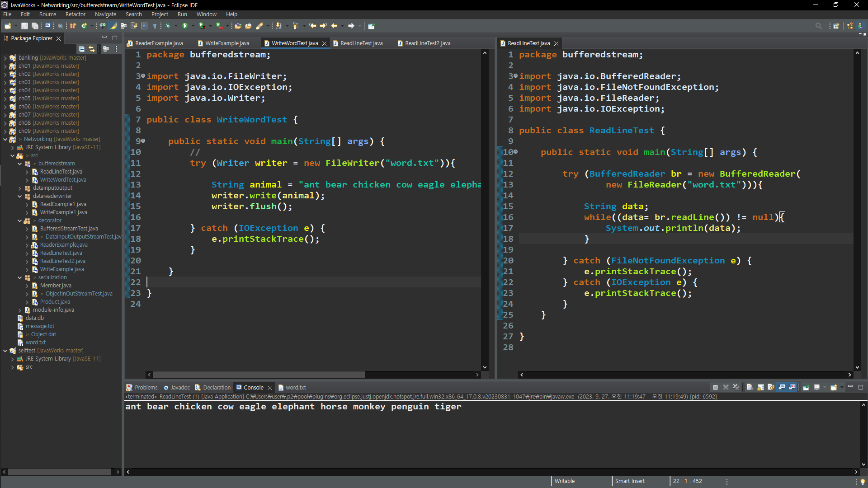Click the Debug bug icon
Viewport: 868px width, 488px height.
pos(168,26)
